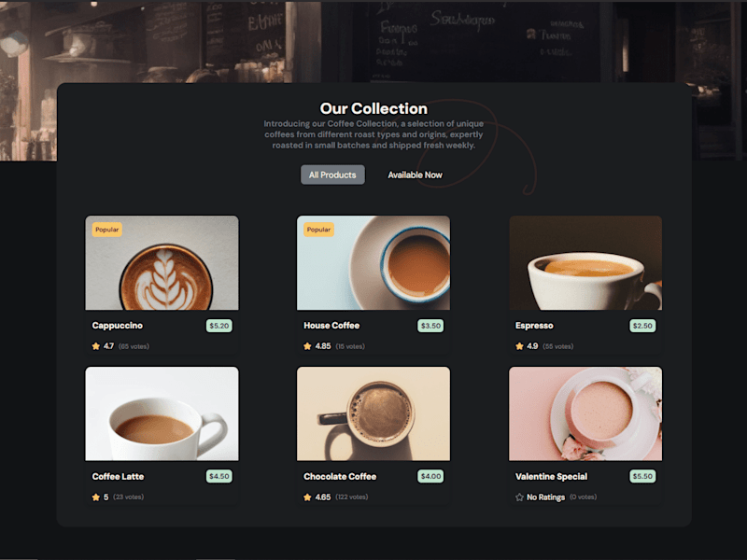Click the Popular badge on House Coffee
The image size is (747, 560).
coord(318,230)
